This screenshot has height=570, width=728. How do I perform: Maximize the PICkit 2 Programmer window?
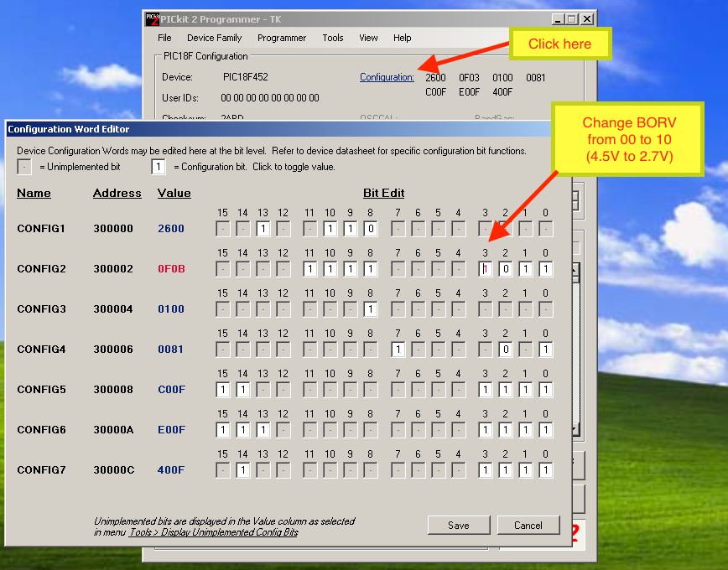click(573, 19)
